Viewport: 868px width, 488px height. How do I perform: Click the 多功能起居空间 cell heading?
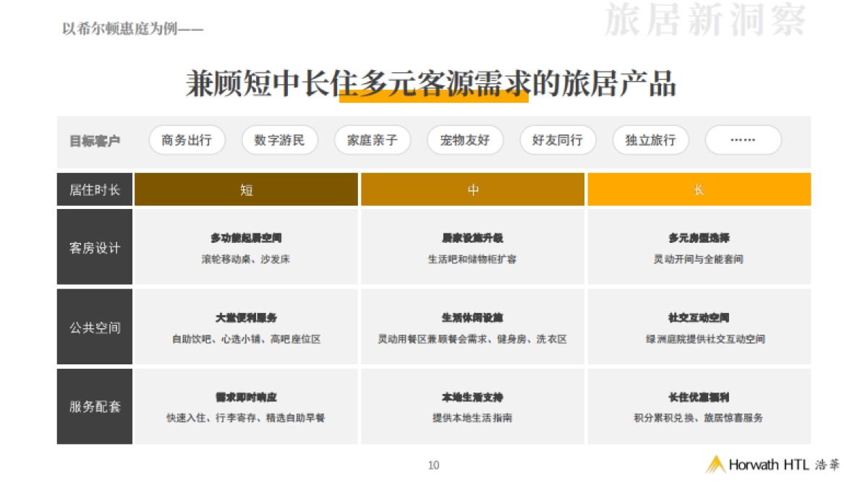coord(247,238)
